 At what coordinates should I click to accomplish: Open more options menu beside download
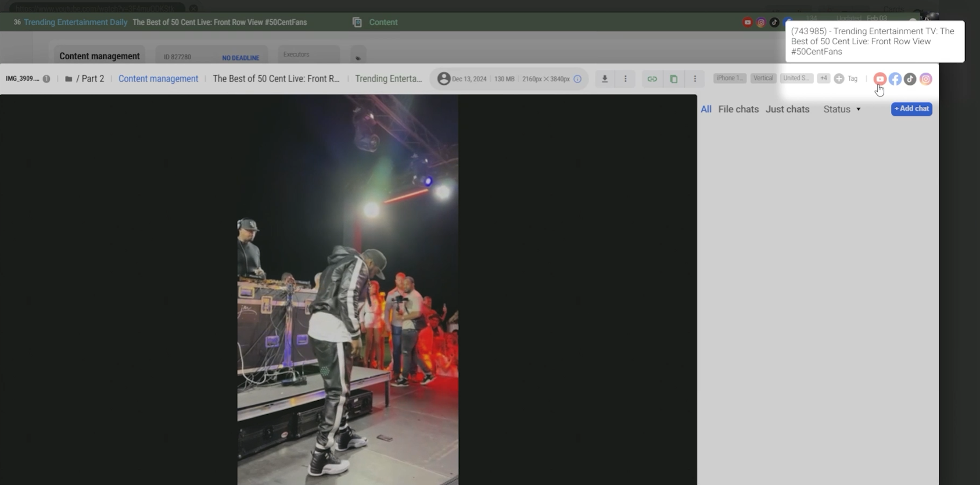tap(626, 79)
